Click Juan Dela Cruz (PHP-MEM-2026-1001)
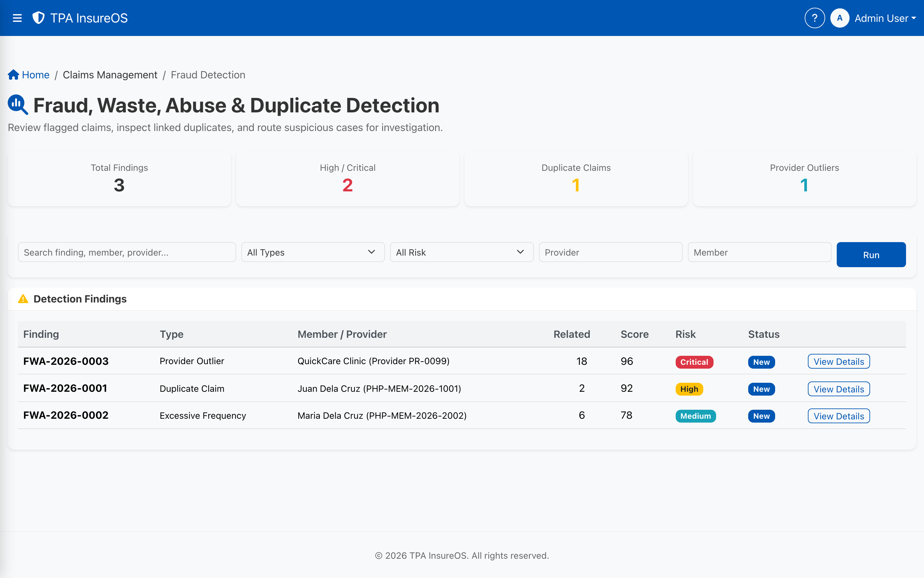Screen dimensions: 924x578 click(x=379, y=389)
